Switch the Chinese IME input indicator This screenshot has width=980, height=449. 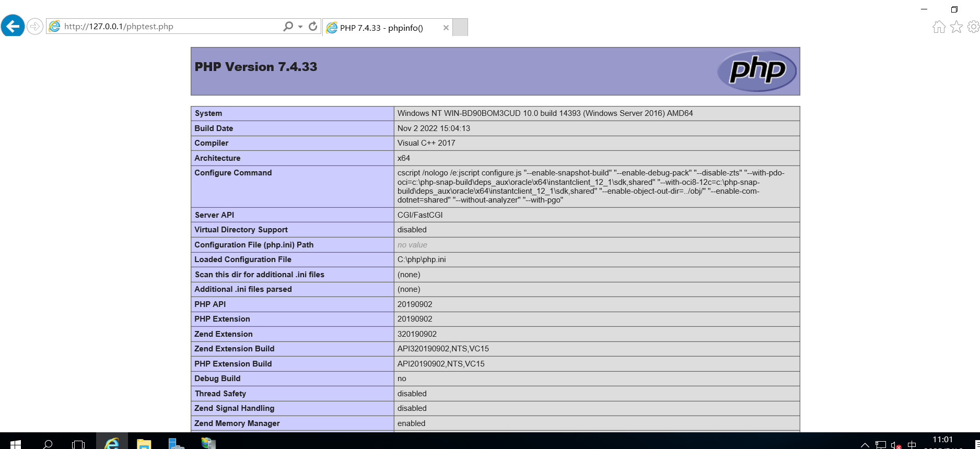coord(912,445)
